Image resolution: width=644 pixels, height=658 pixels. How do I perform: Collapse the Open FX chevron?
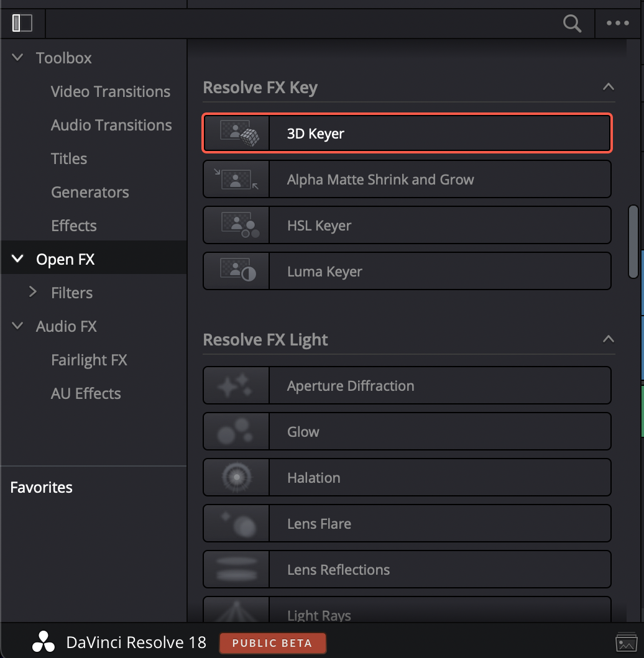click(x=17, y=259)
